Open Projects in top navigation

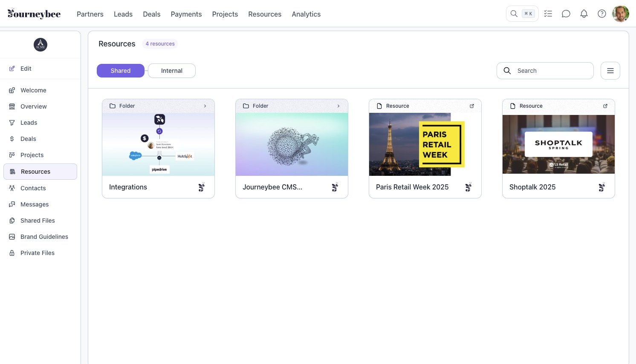pyautogui.click(x=225, y=14)
